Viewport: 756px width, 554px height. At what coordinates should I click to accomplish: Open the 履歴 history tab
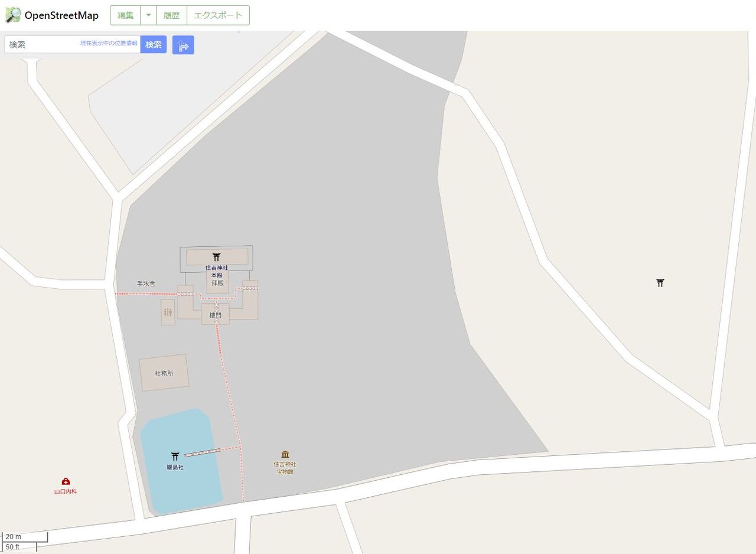tap(172, 15)
